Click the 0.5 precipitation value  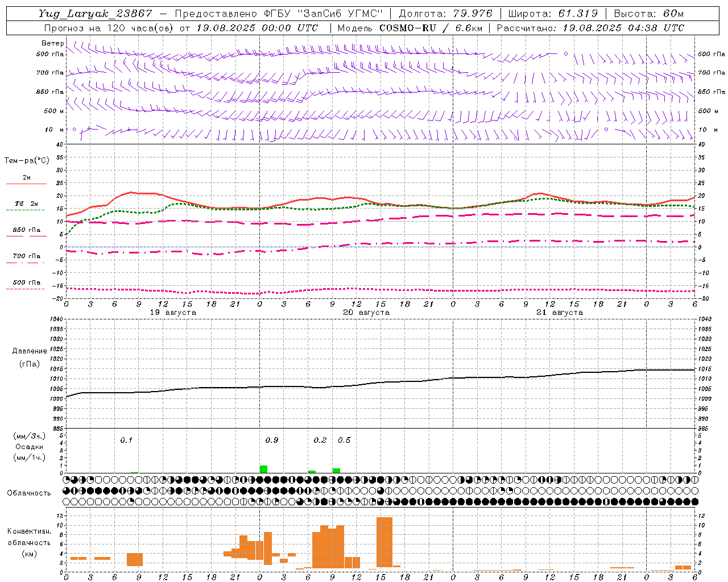tap(344, 440)
